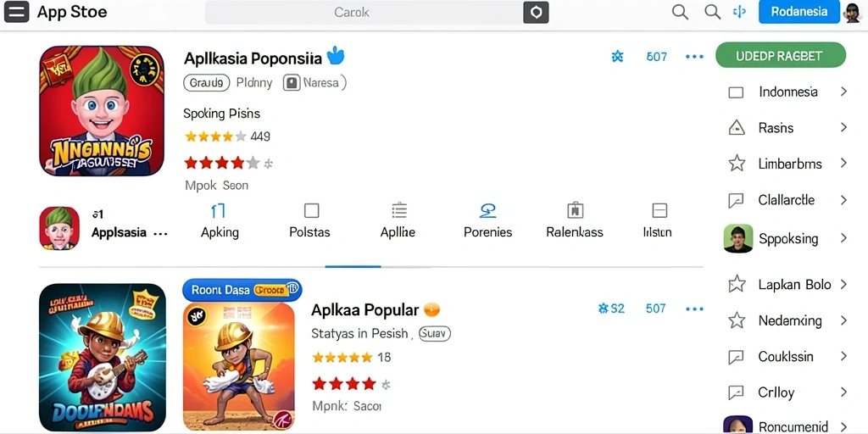Click the blue Rodanesia button
Viewport: 868px width, 434px height.
pos(798,12)
